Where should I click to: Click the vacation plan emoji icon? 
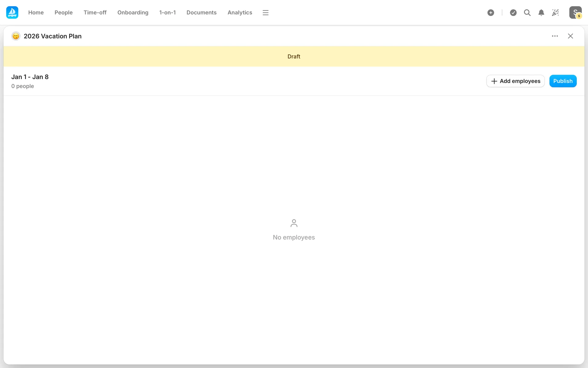click(16, 36)
